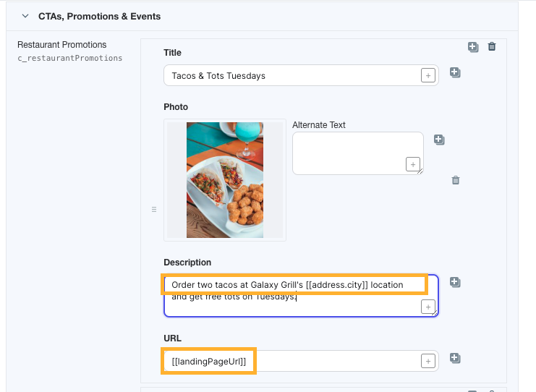Click the Description box's corner resize handle
This screenshot has height=392, width=536.
435,312
